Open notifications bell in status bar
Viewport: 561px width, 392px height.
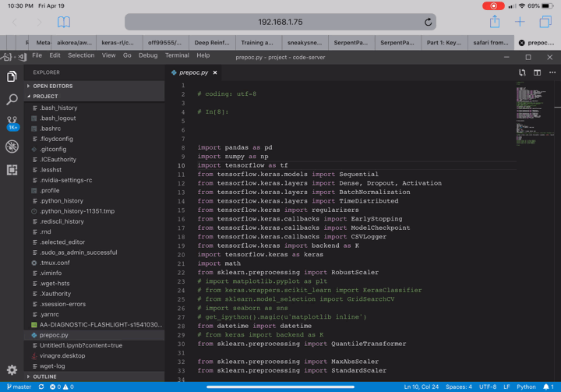click(x=548, y=387)
